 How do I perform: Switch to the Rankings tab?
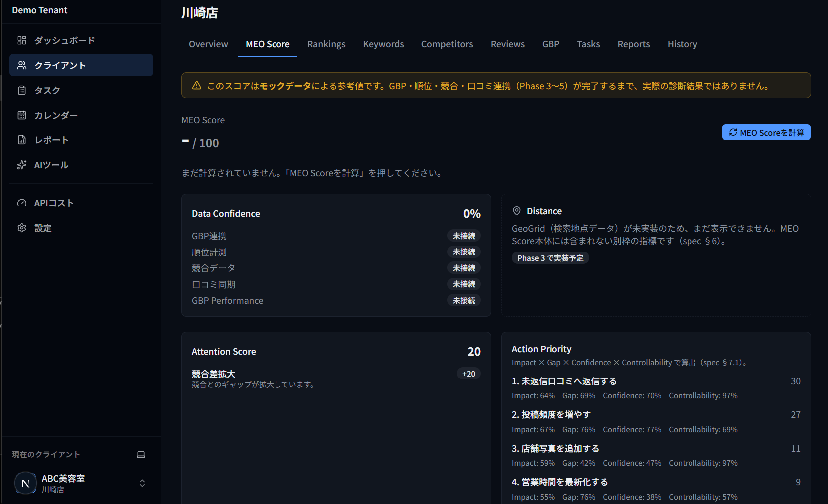326,44
